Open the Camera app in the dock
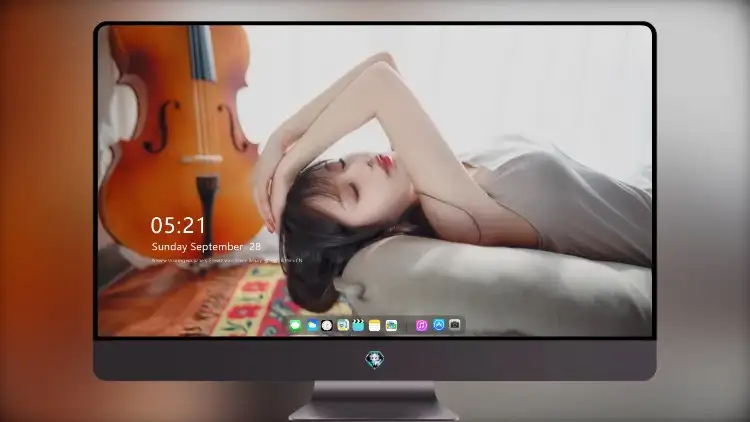Viewport: 750px width, 422px height. (454, 325)
